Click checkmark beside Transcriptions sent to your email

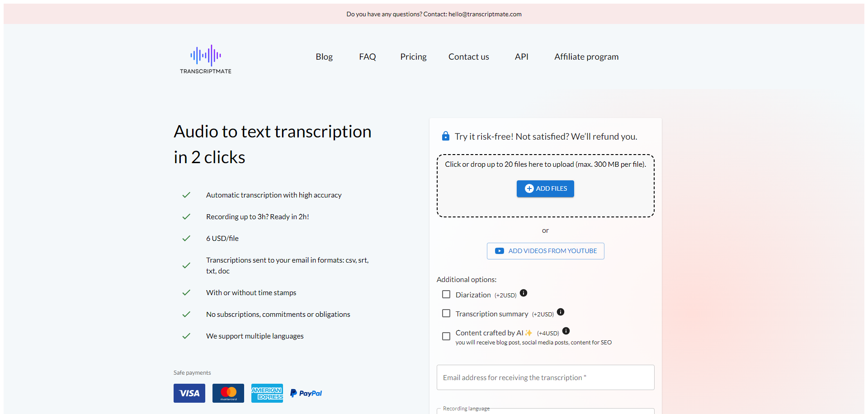click(x=186, y=265)
